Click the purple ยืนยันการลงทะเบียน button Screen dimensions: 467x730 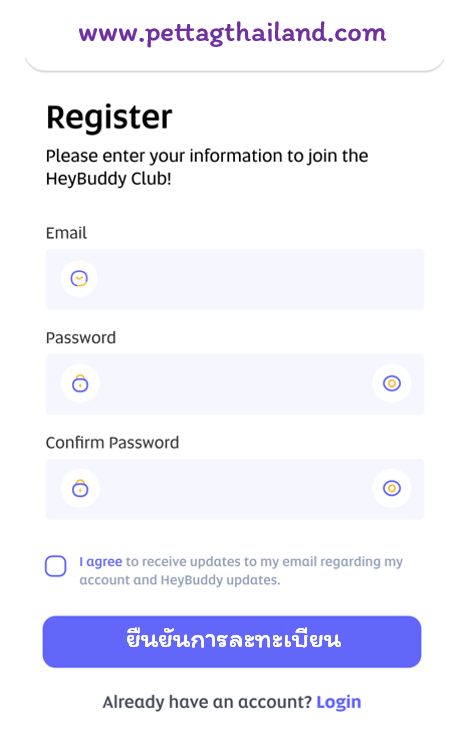(x=232, y=642)
